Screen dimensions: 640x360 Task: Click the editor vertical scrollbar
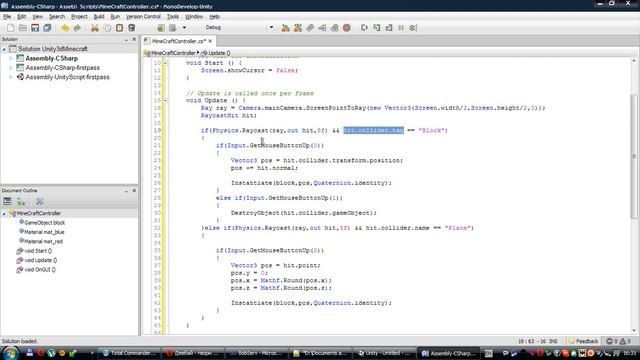point(634,157)
